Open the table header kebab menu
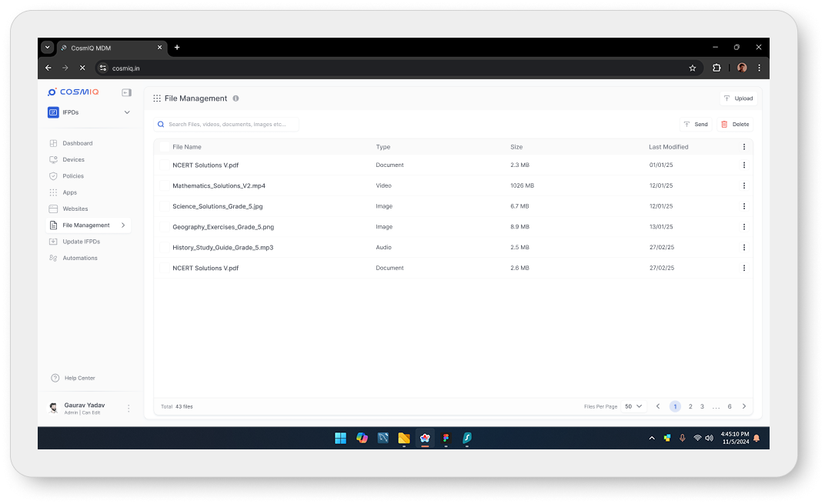 (x=743, y=147)
